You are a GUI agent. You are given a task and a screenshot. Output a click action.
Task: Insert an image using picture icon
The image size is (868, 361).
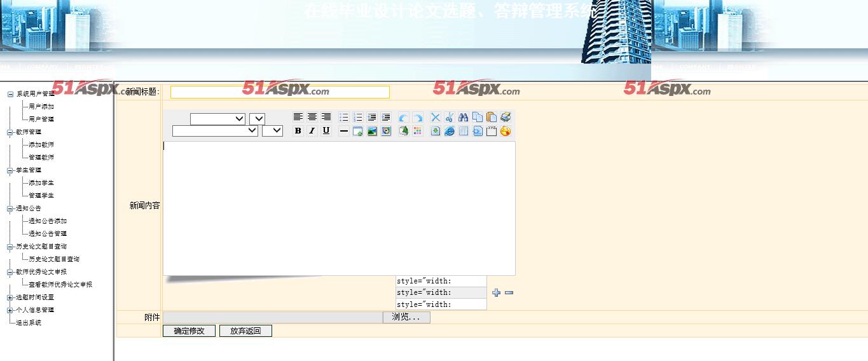click(372, 131)
